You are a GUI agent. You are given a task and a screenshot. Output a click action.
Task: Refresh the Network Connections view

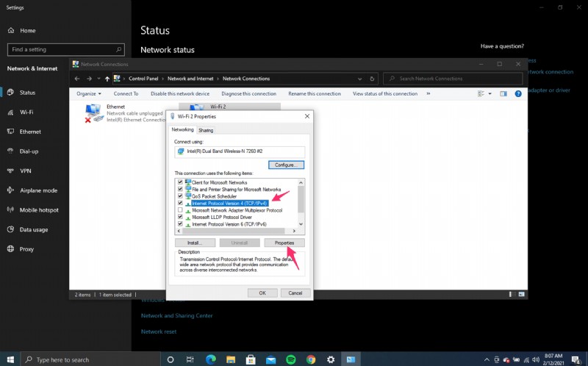click(x=372, y=79)
